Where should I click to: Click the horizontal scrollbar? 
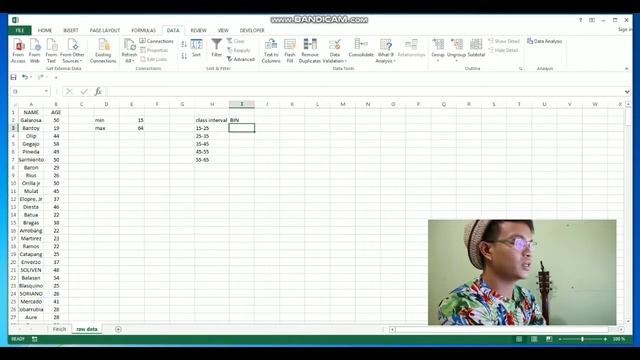(x=502, y=329)
